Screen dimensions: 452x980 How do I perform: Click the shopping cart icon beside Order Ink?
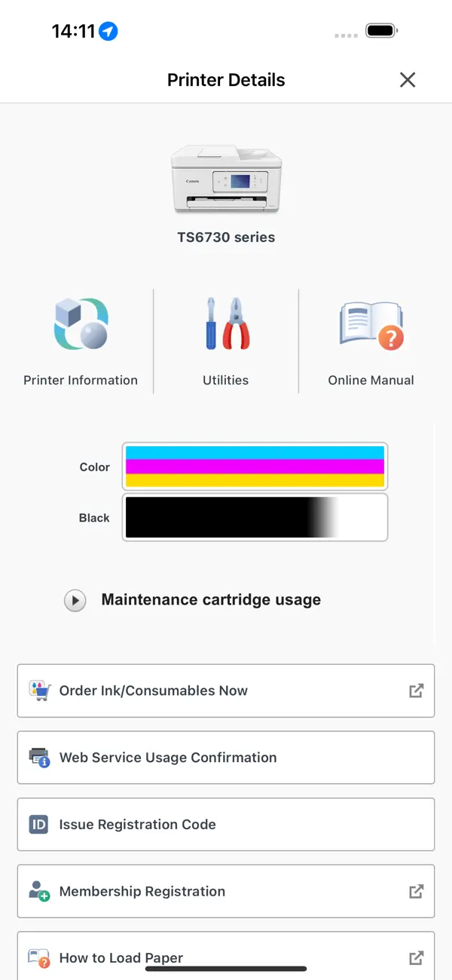(39, 691)
